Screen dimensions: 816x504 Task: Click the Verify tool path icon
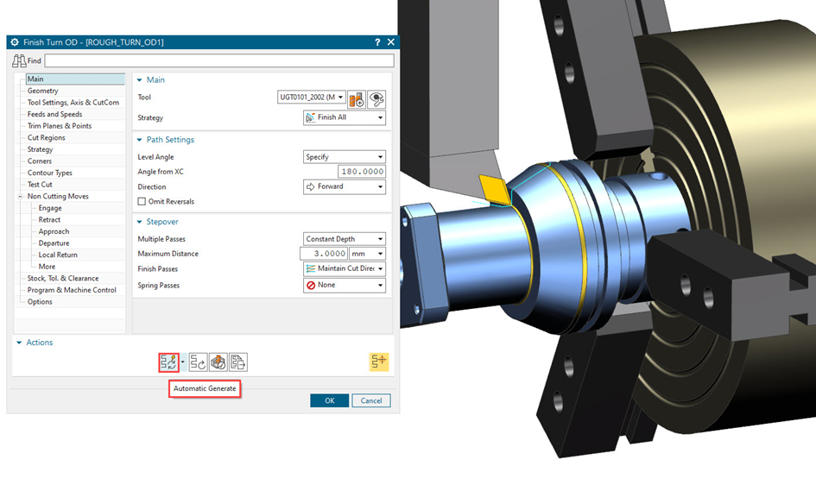click(218, 362)
